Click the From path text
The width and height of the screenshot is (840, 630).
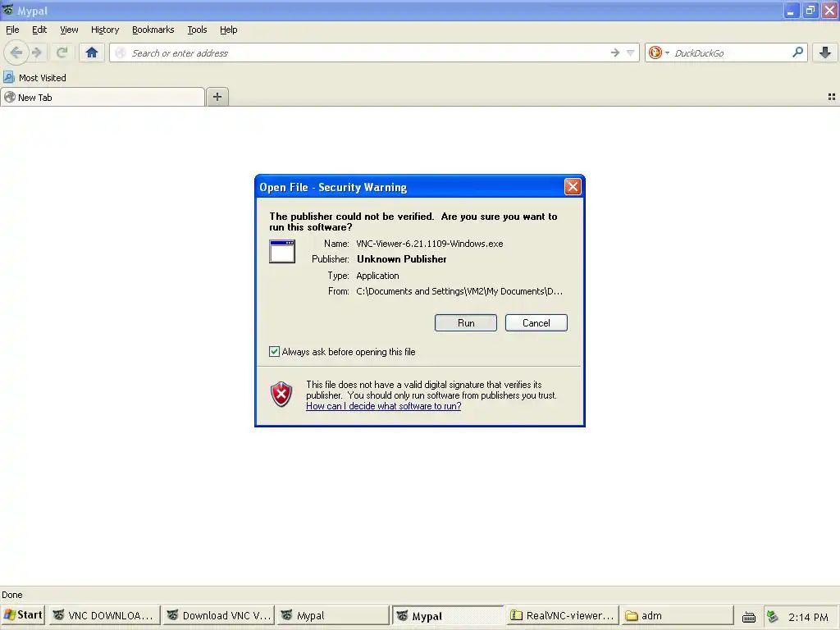pos(459,291)
